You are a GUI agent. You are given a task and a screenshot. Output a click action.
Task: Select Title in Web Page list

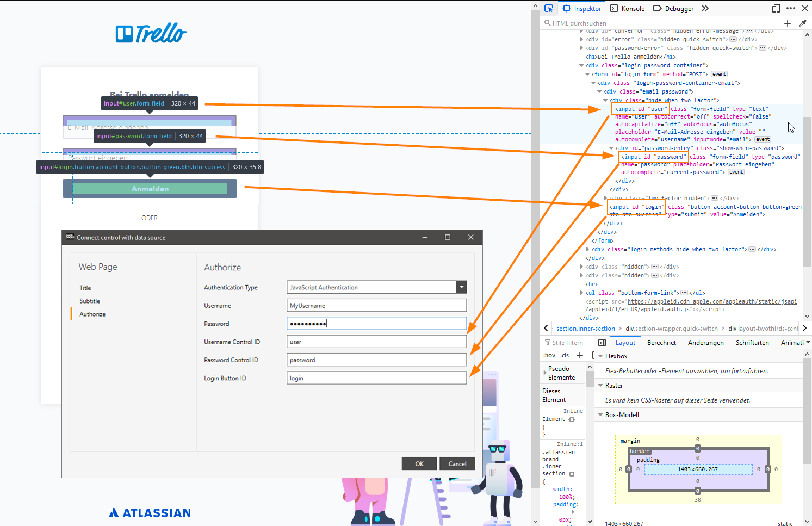85,288
